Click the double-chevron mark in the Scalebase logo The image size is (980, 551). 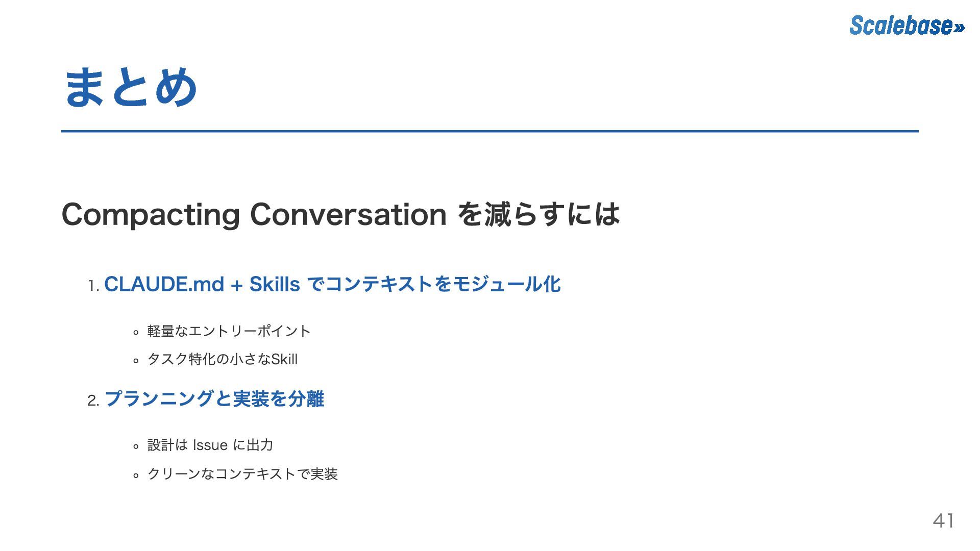coord(959,28)
